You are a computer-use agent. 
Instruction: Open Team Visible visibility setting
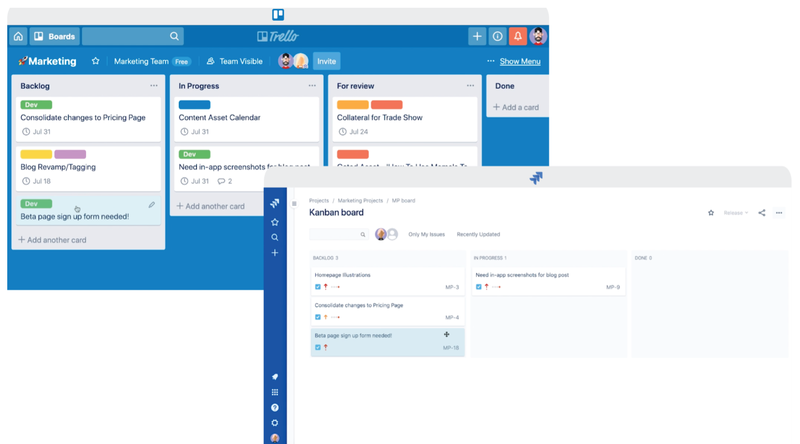click(x=235, y=61)
